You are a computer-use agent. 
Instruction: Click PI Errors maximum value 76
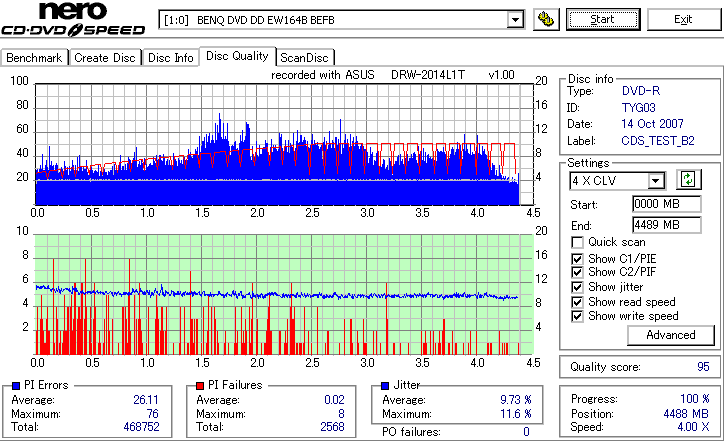click(x=152, y=414)
